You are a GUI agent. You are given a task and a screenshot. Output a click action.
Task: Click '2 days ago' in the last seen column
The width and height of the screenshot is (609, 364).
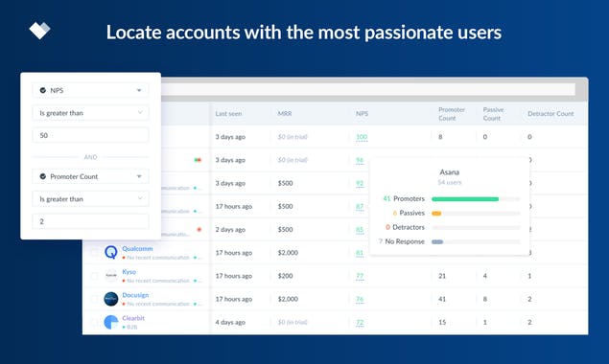pyautogui.click(x=230, y=229)
